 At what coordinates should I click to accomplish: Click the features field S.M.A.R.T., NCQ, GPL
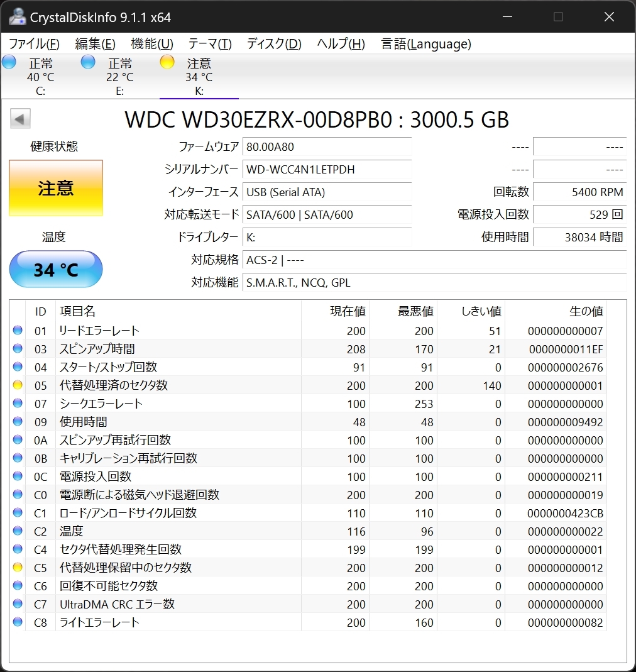tap(434, 282)
